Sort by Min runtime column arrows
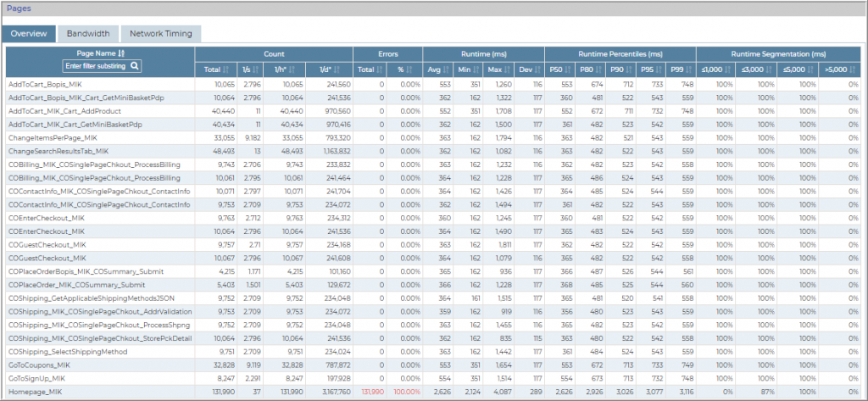868x401 pixels. (x=475, y=70)
